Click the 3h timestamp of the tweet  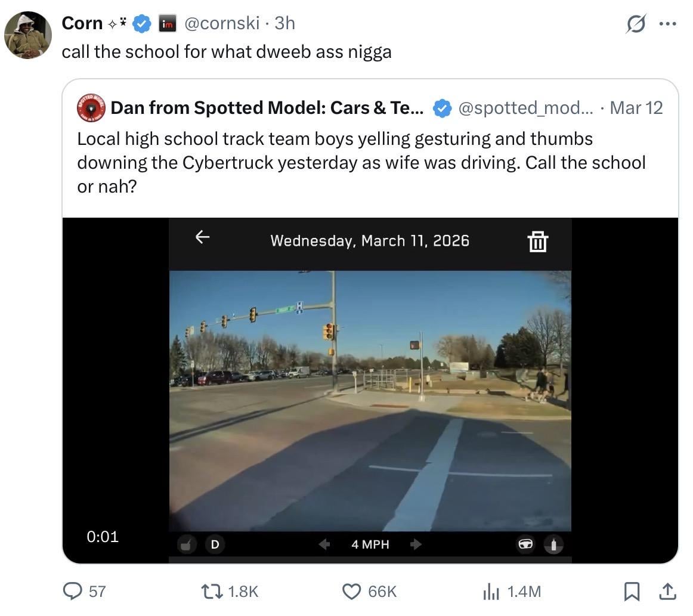[285, 23]
